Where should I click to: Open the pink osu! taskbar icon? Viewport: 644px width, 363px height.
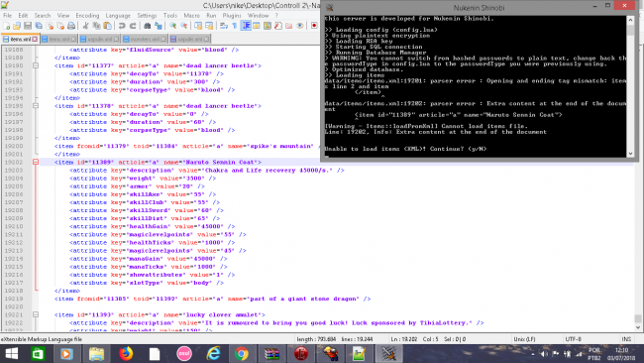pos(184,353)
